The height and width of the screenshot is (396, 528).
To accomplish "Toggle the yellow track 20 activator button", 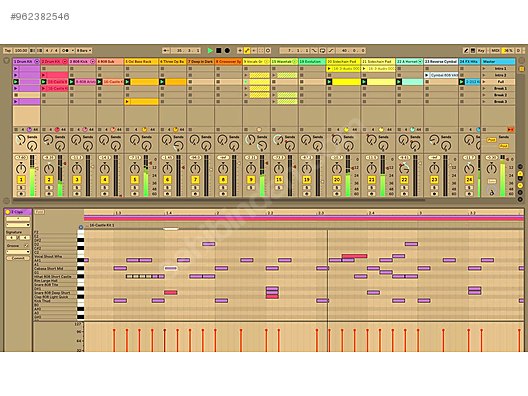I will 336,180.
